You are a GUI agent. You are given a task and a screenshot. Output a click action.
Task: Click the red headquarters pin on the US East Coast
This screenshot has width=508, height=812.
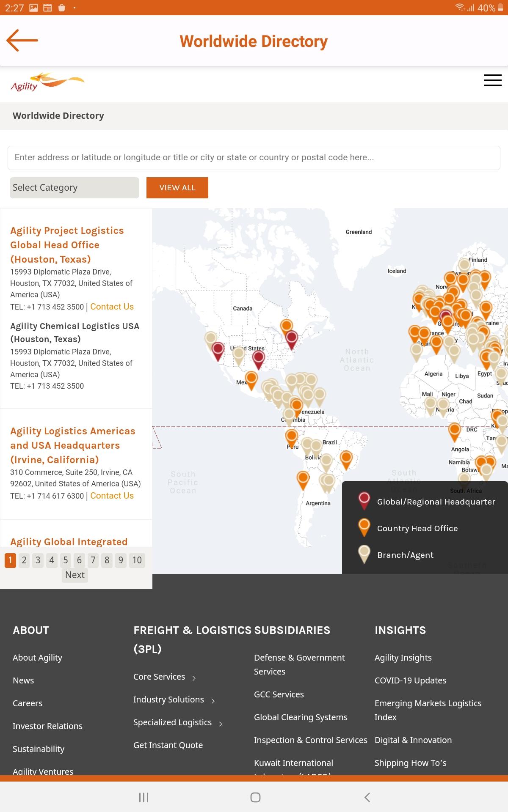click(x=291, y=340)
